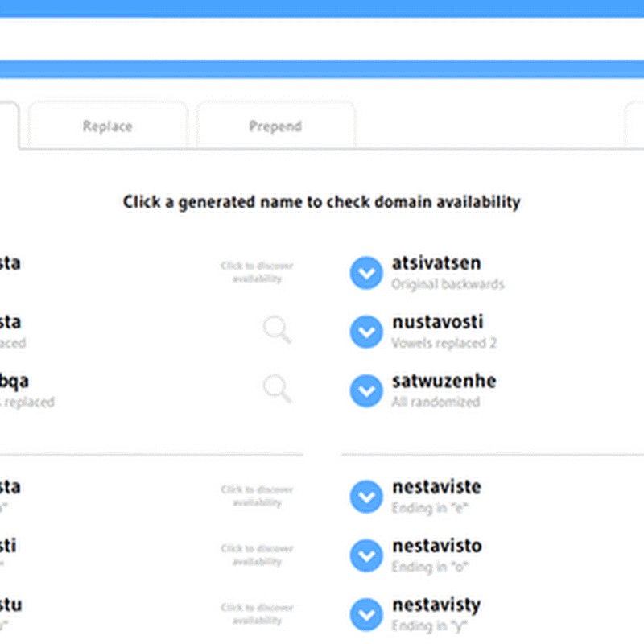The image size is (644, 644).
Task: Select the generated name satwuzenhe
Action: coord(444,381)
